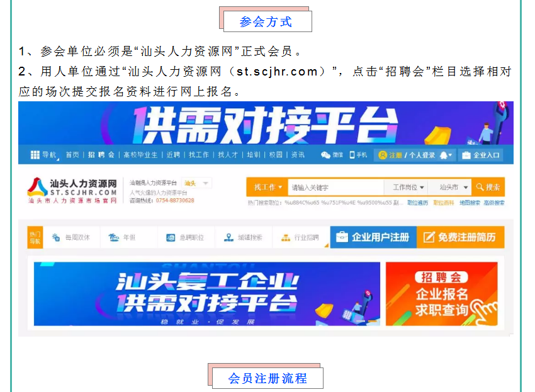This screenshot has width=535, height=392.
Task: Open the 汕头 region selector
Action: [196, 183]
